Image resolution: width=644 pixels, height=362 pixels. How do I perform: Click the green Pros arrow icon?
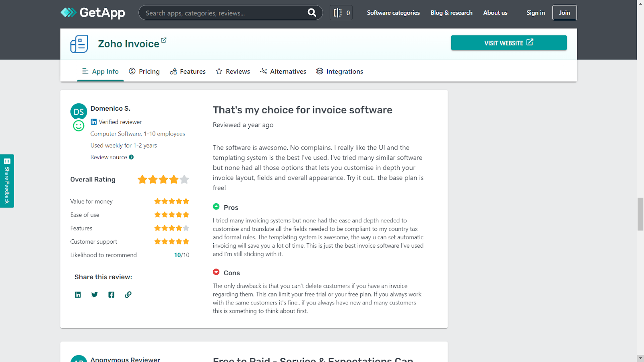(x=216, y=207)
